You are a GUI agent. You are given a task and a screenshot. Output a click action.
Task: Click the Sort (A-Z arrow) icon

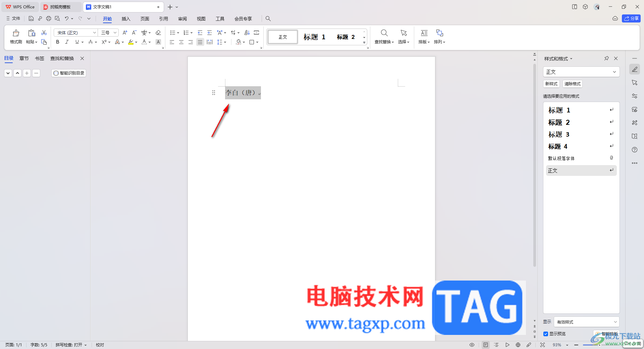click(247, 33)
